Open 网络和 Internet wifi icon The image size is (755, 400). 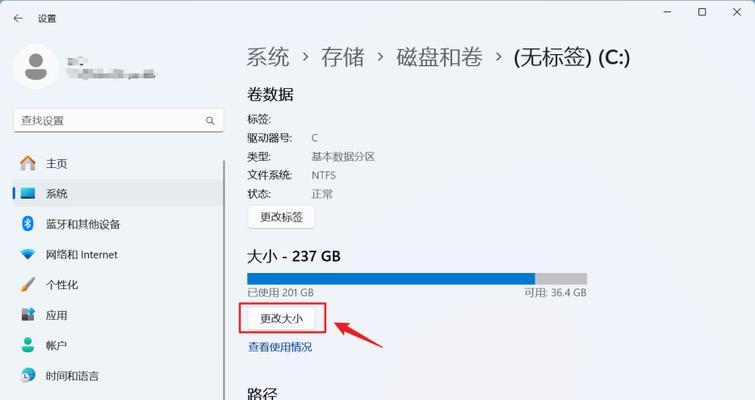(x=28, y=254)
